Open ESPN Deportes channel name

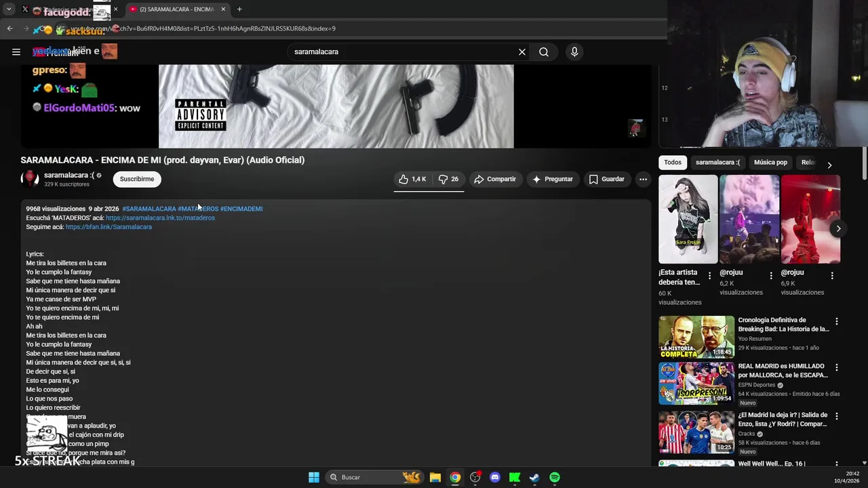point(757,385)
